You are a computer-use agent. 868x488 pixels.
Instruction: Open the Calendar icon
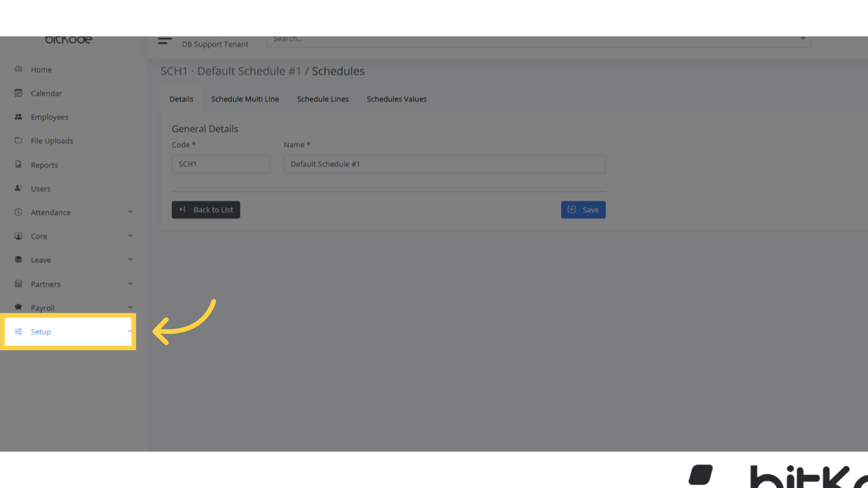coord(18,93)
